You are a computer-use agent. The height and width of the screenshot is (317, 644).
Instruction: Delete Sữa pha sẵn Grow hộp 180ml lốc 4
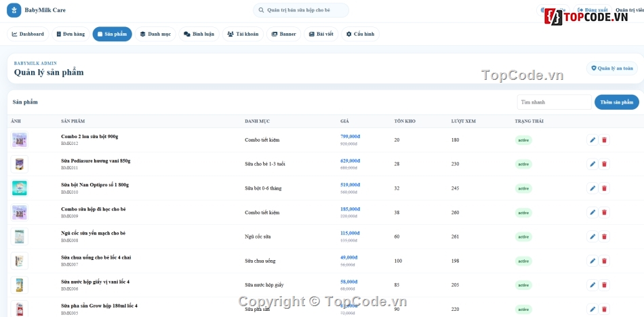pos(604,309)
